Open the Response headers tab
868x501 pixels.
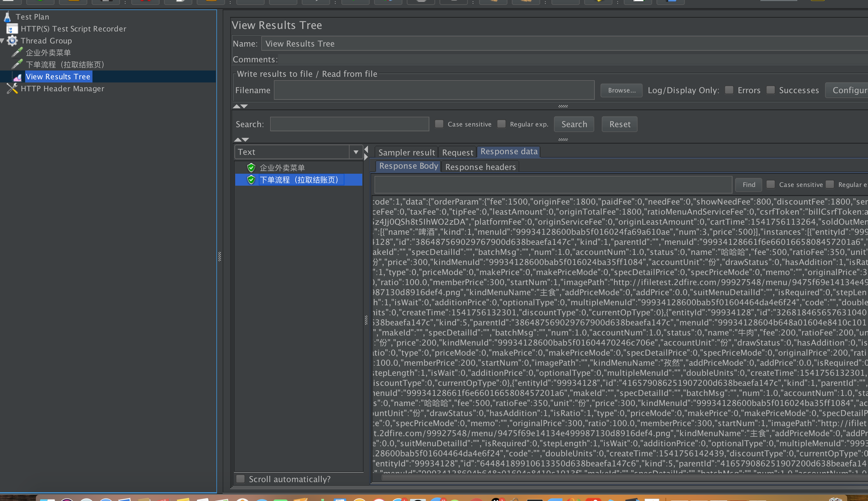coord(480,167)
